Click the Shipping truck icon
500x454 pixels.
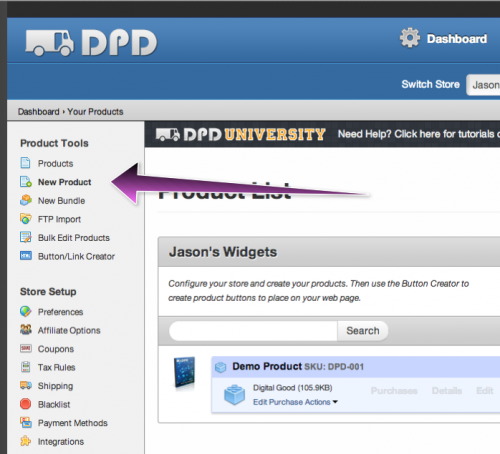[x=26, y=385]
